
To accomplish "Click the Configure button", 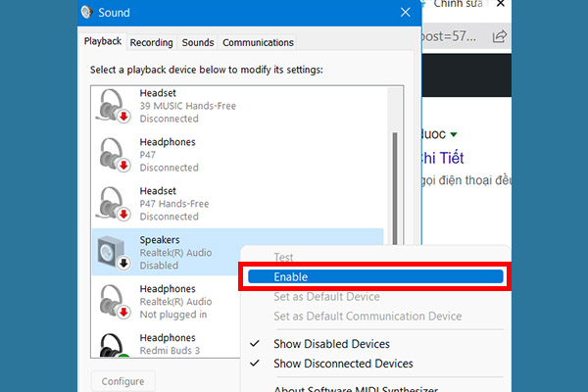I will pos(123,381).
